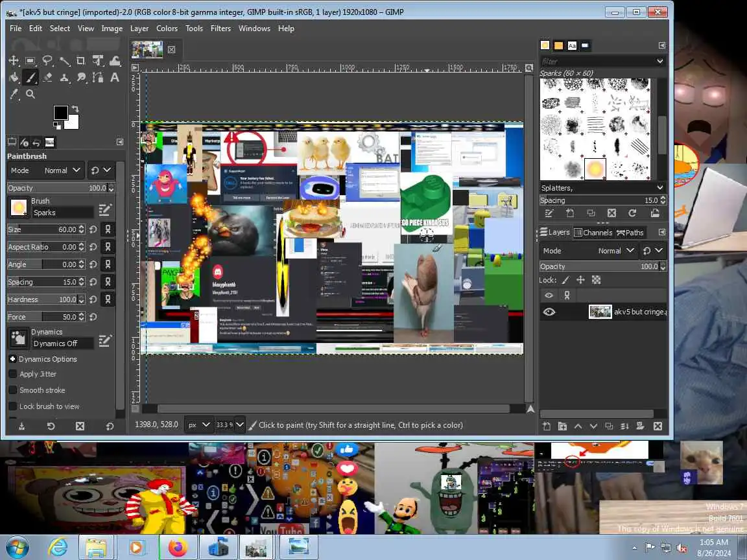
Task: Swap foreground and background colors arrow
Action: 75,109
